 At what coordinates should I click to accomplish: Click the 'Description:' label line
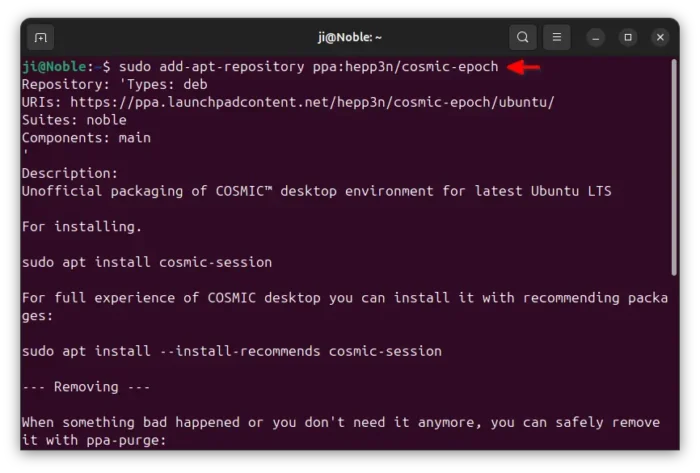coord(70,173)
